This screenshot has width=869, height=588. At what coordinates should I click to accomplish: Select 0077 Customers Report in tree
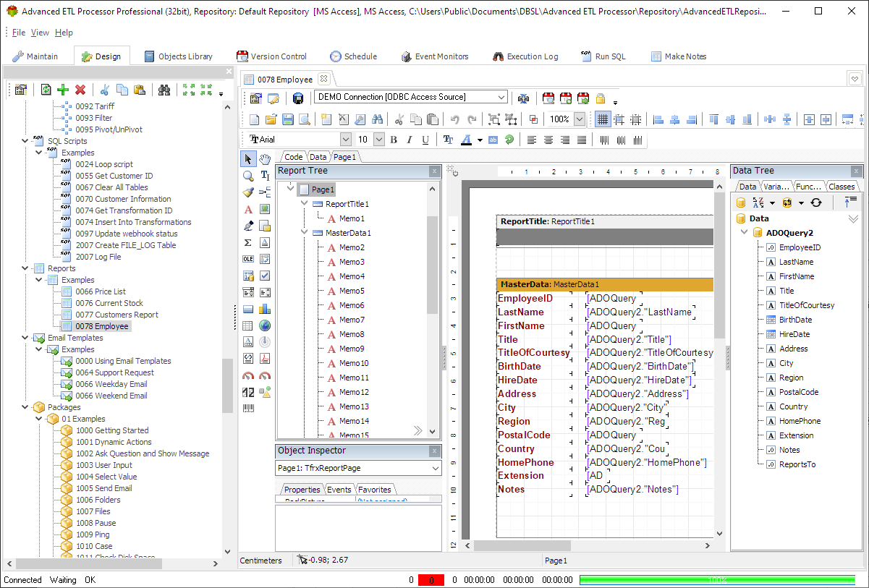[116, 315]
